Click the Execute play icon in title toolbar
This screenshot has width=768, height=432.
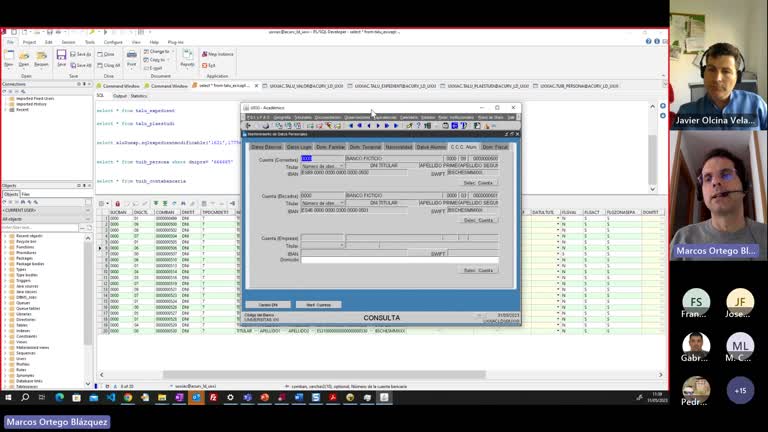click(105, 32)
